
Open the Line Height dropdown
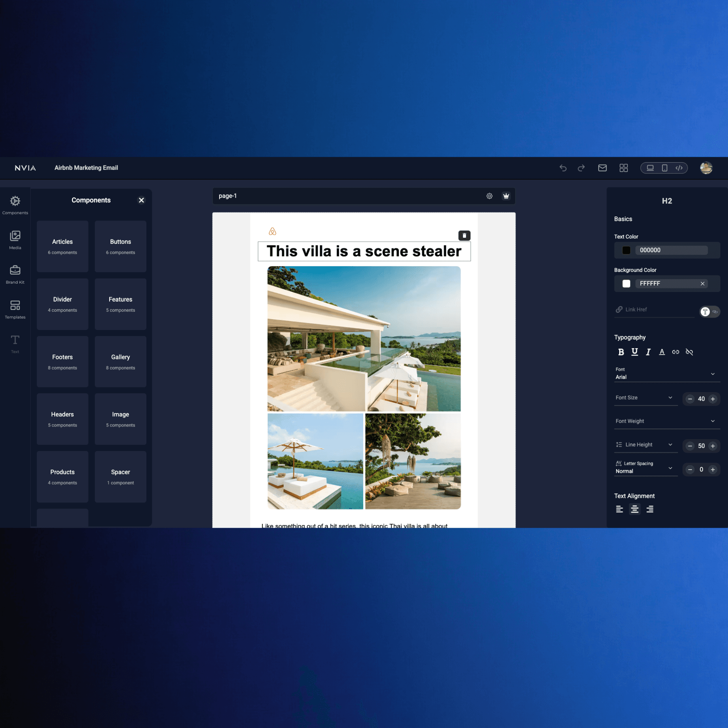[x=645, y=445]
